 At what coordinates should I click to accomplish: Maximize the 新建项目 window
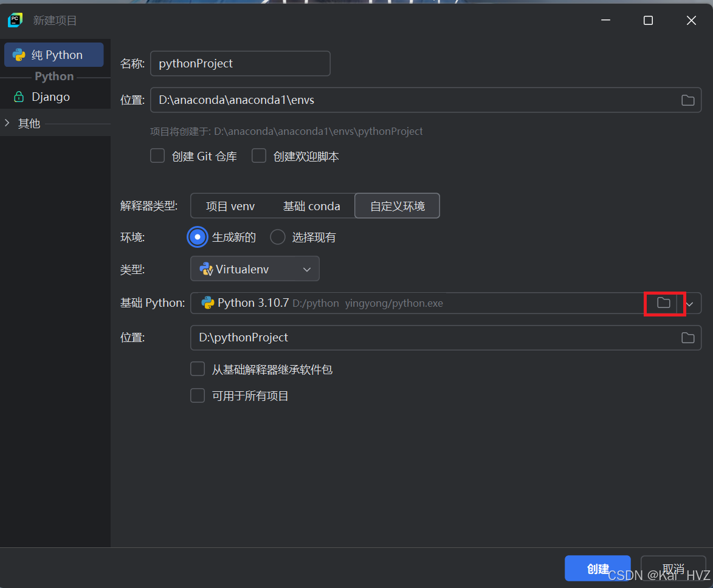tap(649, 21)
